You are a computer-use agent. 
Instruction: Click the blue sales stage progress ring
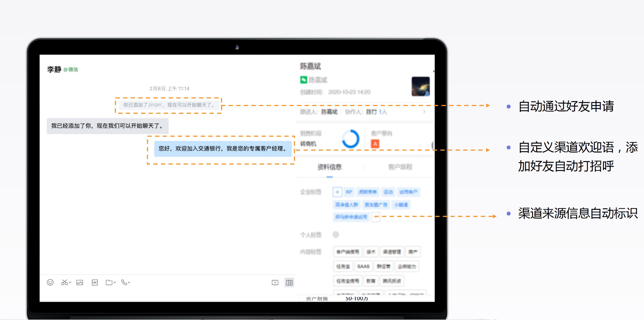(351, 139)
